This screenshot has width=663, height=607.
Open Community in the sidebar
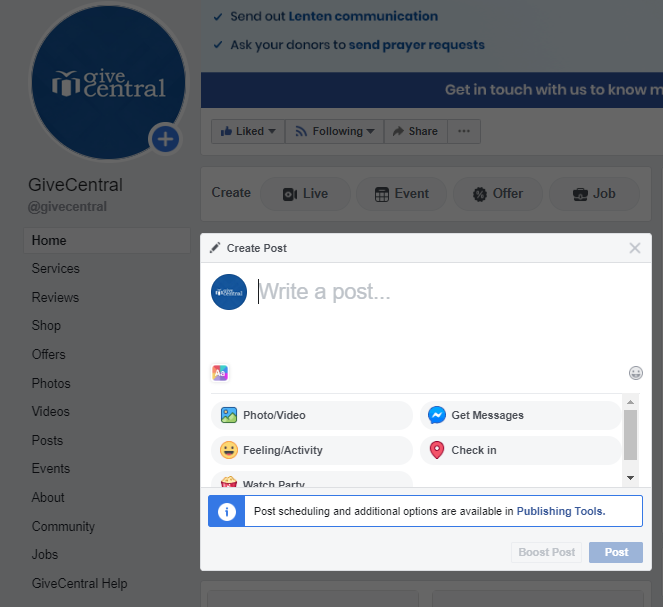(x=63, y=526)
